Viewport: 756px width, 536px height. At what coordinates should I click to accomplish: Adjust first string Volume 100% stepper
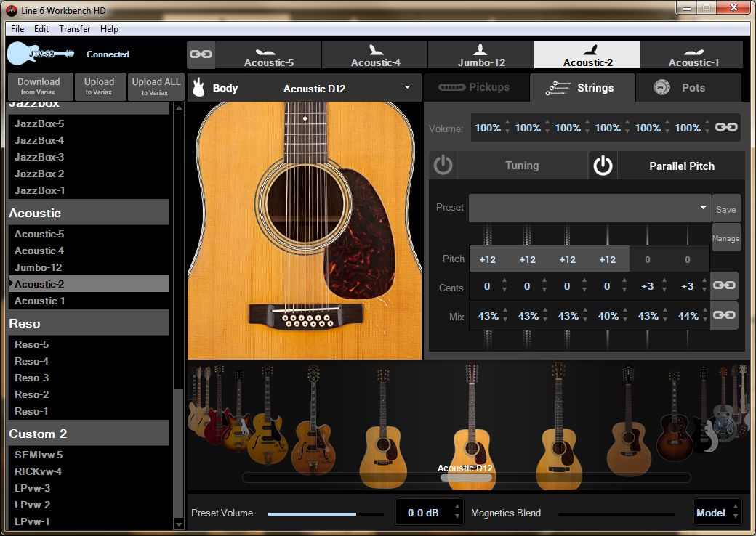click(507, 126)
